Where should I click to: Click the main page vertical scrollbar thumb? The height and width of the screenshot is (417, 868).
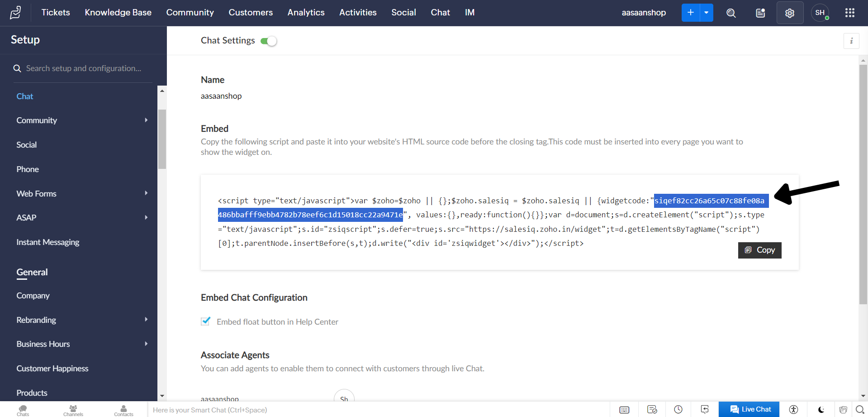(863, 183)
